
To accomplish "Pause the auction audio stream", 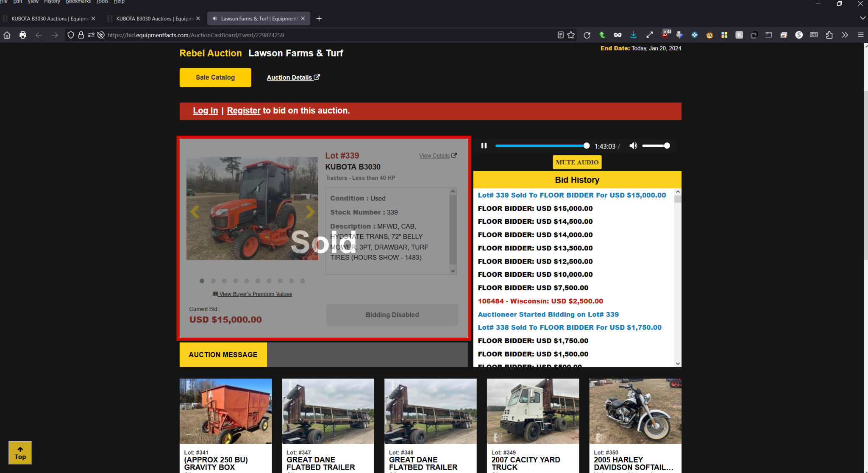I will coord(484,146).
